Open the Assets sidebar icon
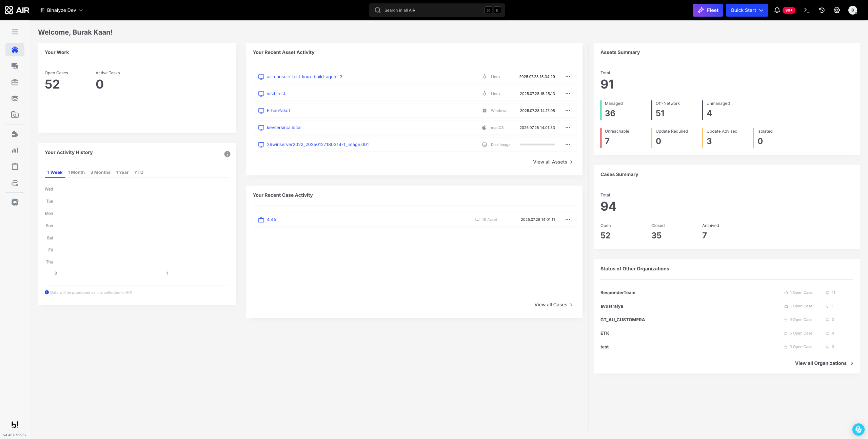 pyautogui.click(x=15, y=66)
